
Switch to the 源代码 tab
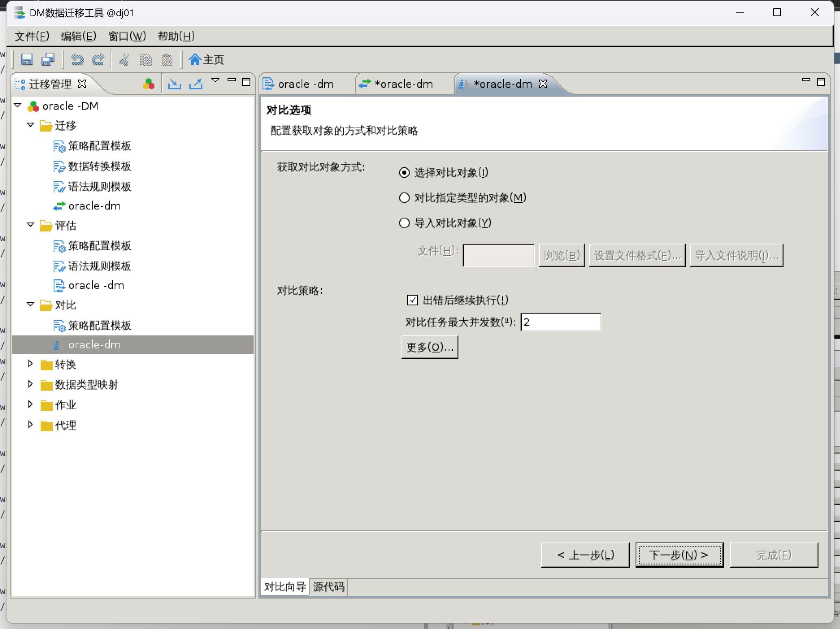[328, 587]
